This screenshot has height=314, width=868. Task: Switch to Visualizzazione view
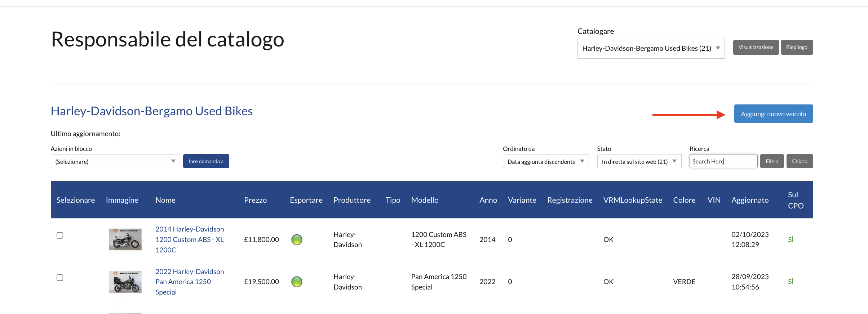tap(756, 47)
